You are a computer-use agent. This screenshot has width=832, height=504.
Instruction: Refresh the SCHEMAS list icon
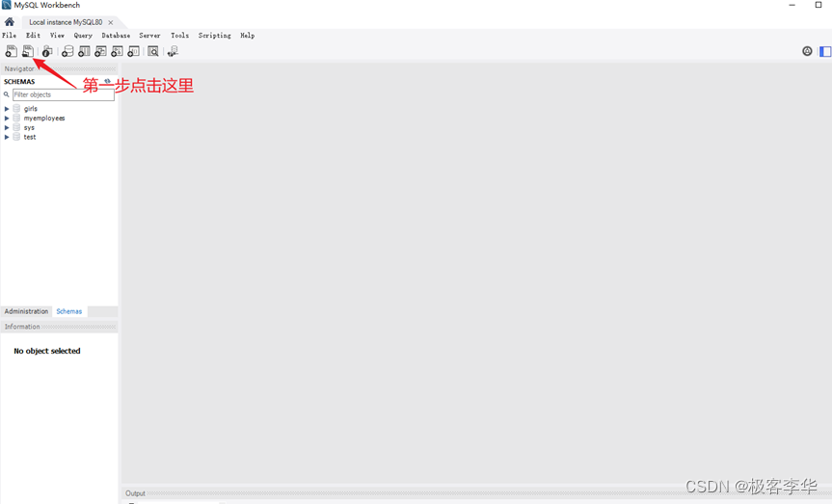107,81
